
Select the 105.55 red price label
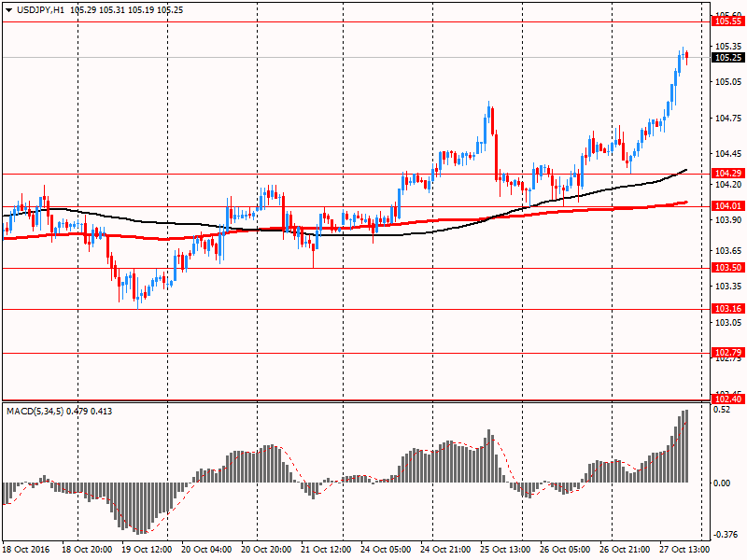tap(726, 21)
